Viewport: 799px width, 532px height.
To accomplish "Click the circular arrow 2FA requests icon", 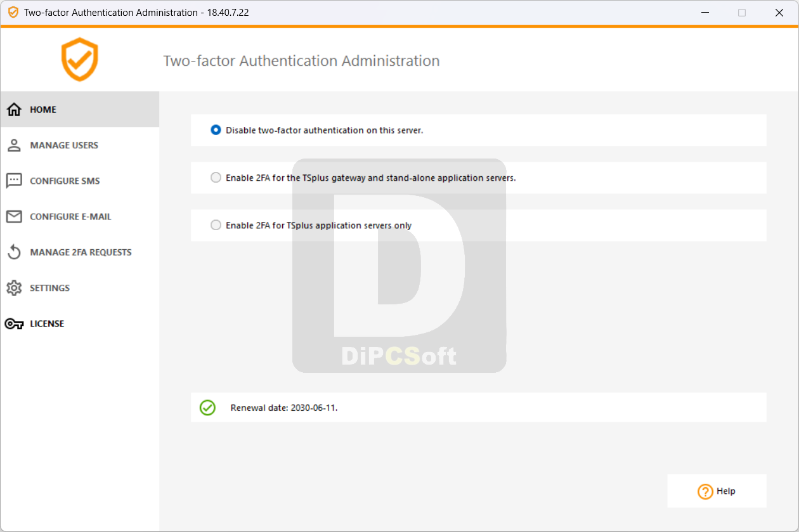I will pos(14,252).
